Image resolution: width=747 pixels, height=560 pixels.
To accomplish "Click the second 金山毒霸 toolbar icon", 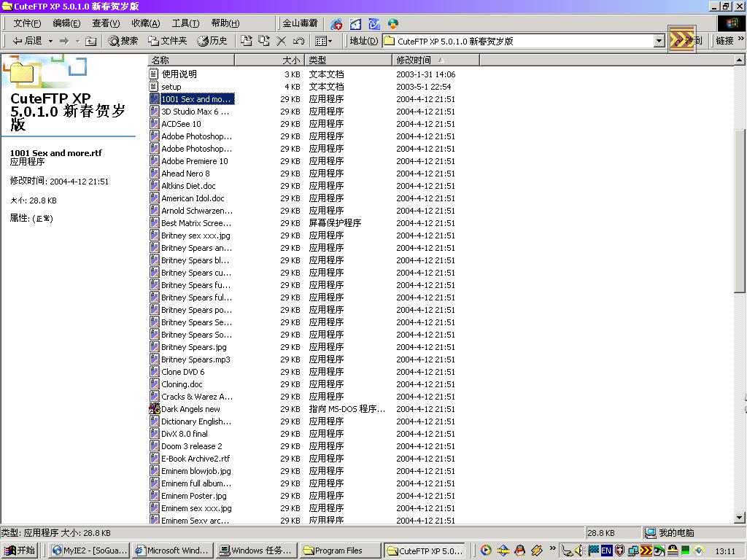I will [x=355, y=24].
